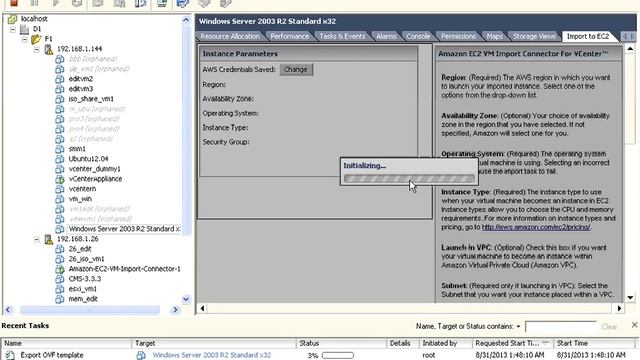Click the editvm3 virtual machine icon
Image resolution: width=640 pixels, height=360 pixels.
pyautogui.click(x=60, y=89)
